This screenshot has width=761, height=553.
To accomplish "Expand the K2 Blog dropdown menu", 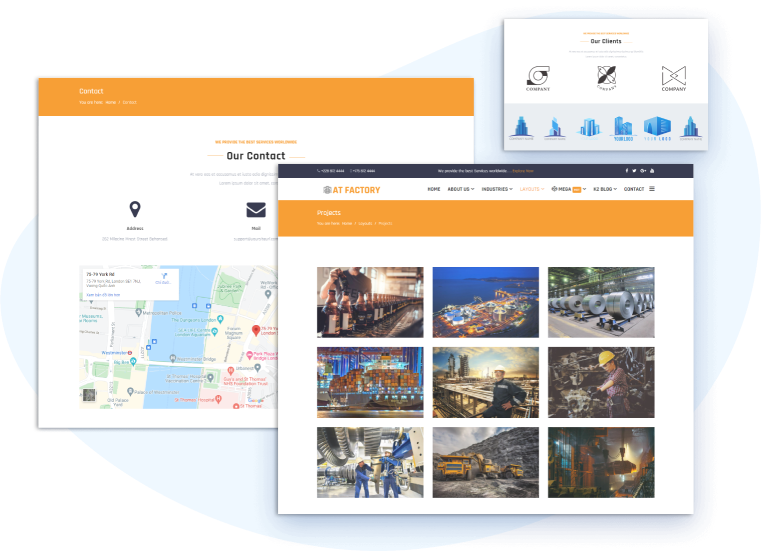I will [605, 189].
